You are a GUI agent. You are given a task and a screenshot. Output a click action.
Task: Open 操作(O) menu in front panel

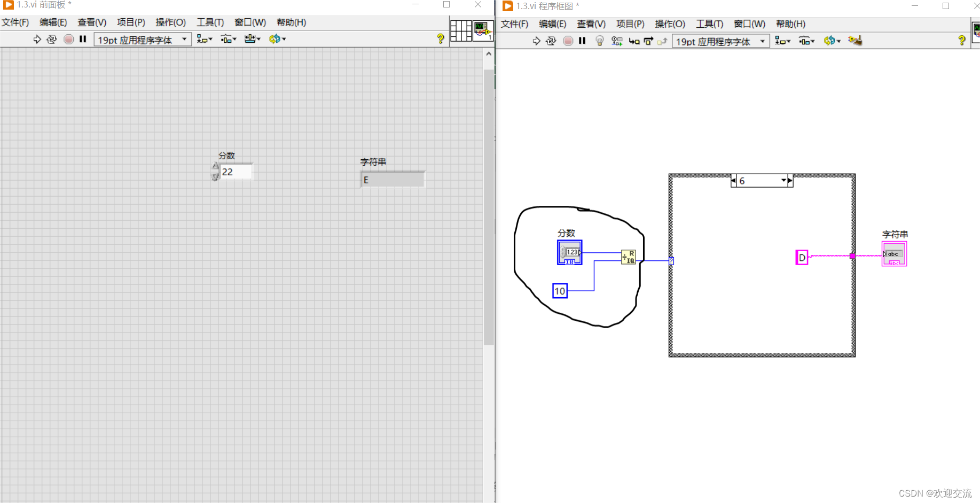pos(170,22)
